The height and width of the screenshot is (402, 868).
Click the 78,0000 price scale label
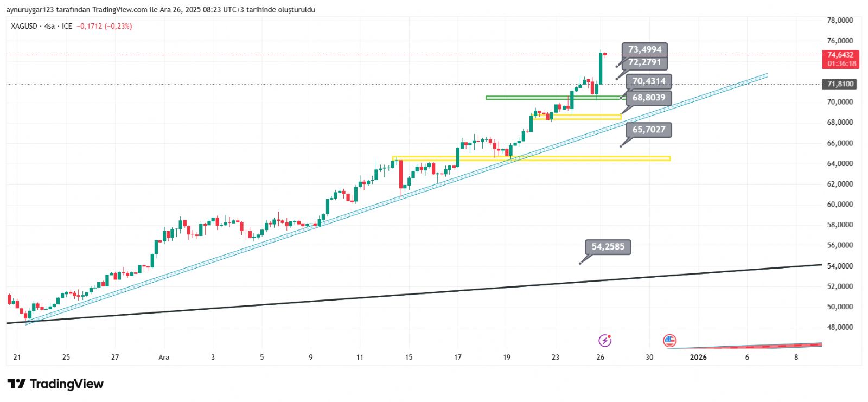[840, 20]
